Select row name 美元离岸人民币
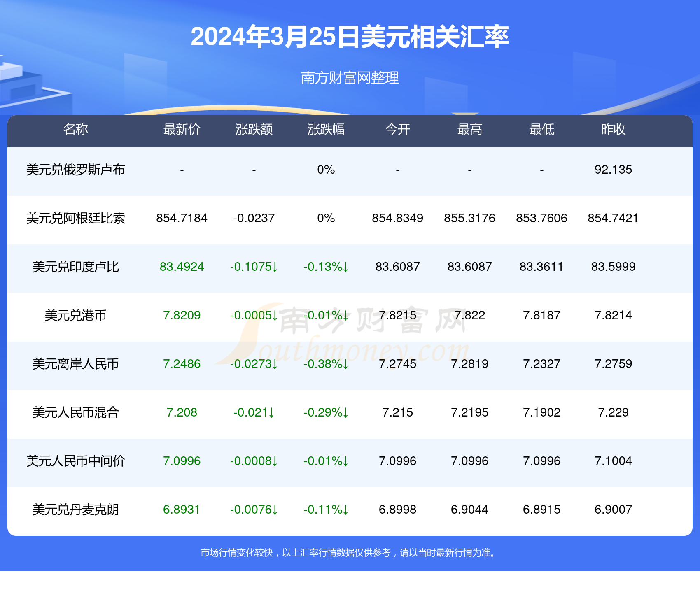 tap(76, 364)
